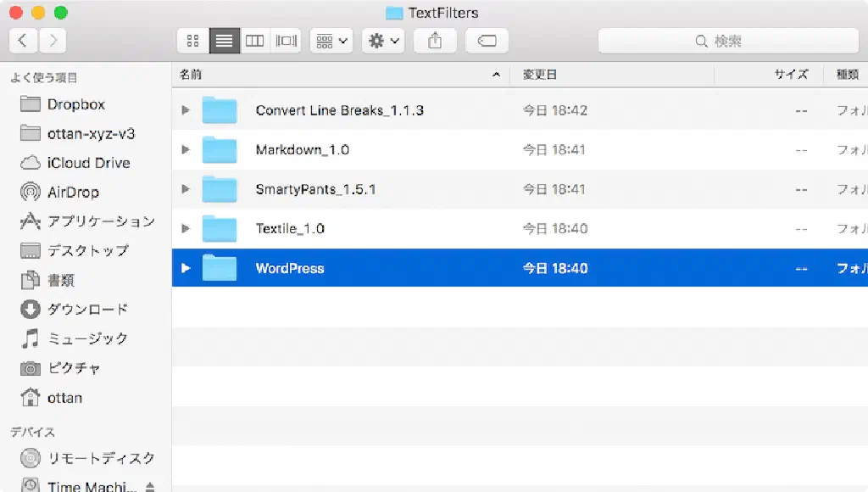Click the Edit Tags toolbar icon
Viewport: 868px width, 492px height.
coord(487,41)
